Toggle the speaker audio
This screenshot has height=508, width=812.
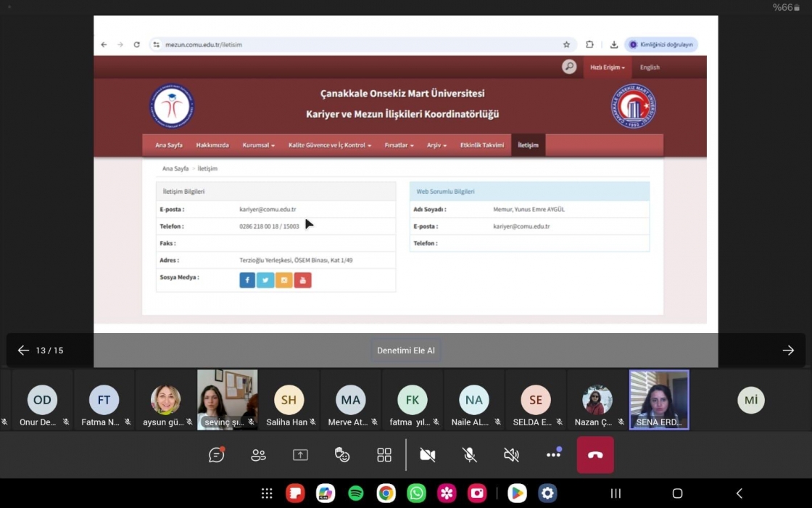tap(512, 454)
